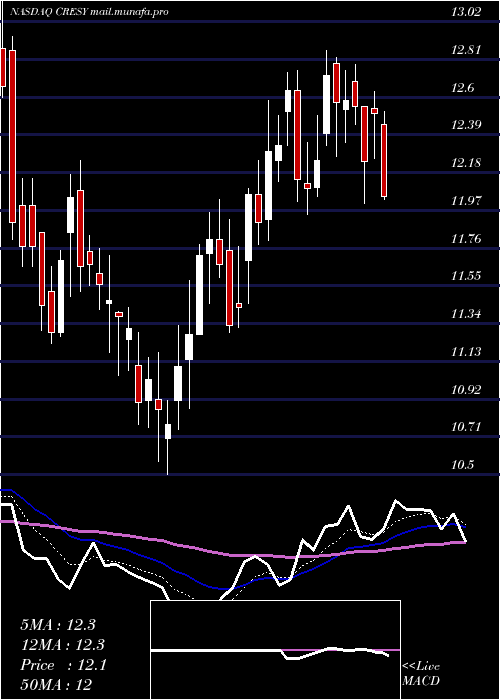
Task: Select the 12.81 price axis label
Action: click(466, 50)
